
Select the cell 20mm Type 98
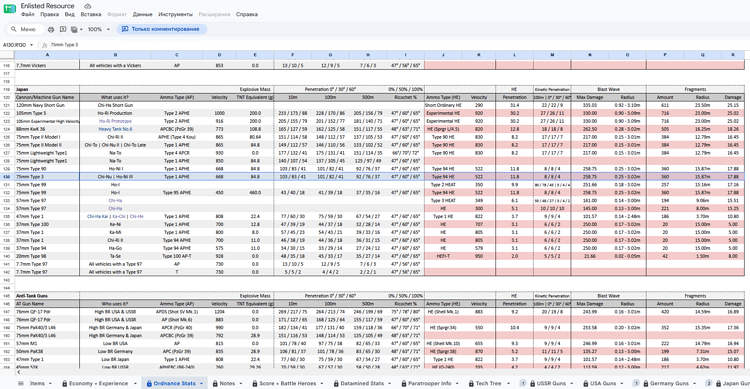[47, 256]
